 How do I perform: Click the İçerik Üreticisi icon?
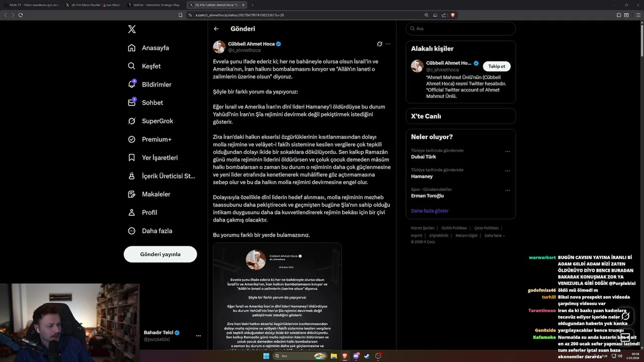click(132, 176)
